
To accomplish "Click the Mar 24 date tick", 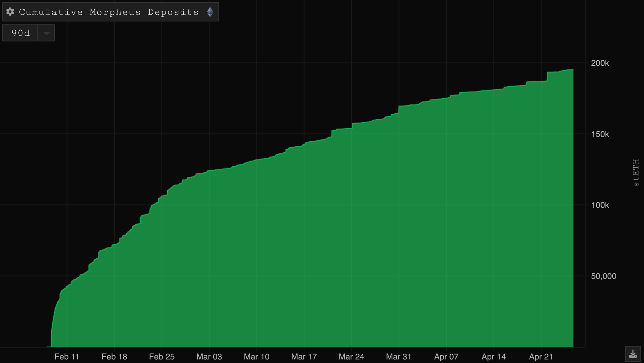I will tap(351, 357).
